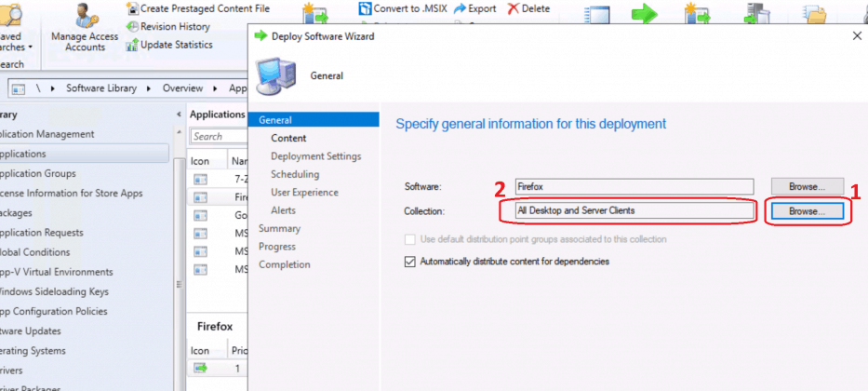Select Application Groups in navigation tree

click(42, 174)
